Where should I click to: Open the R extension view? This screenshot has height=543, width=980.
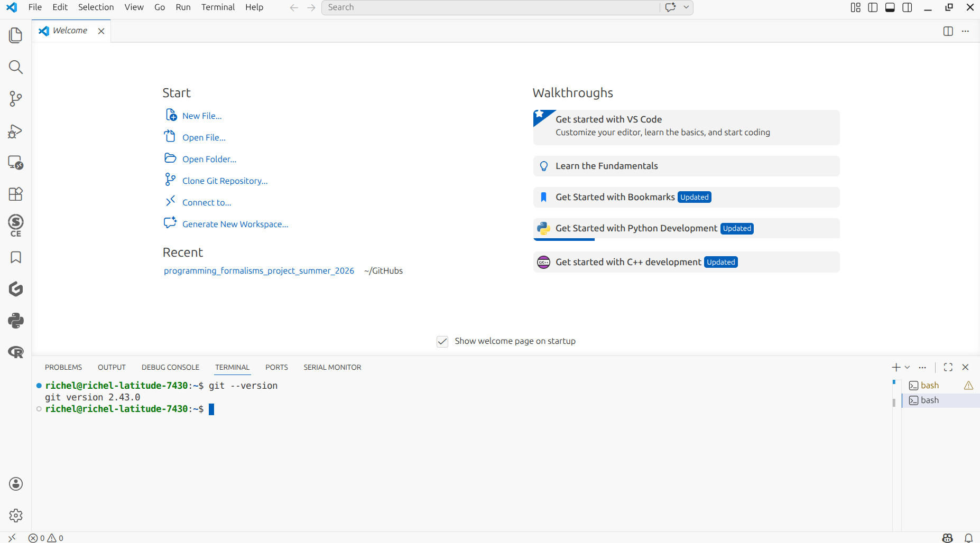coord(16,352)
